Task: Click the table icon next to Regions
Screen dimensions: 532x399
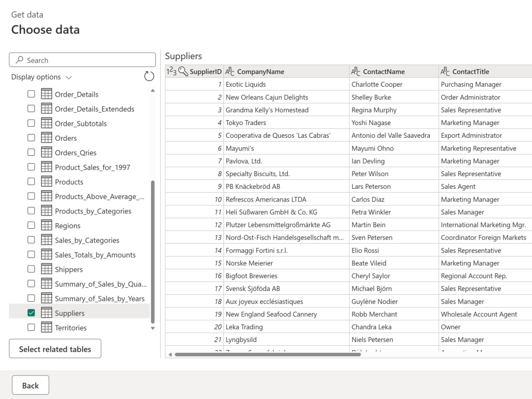Action: (x=46, y=225)
